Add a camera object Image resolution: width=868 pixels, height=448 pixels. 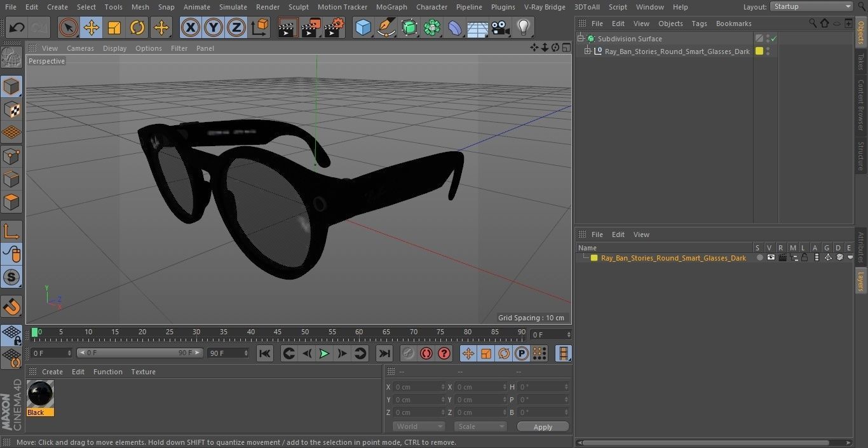tap(501, 28)
